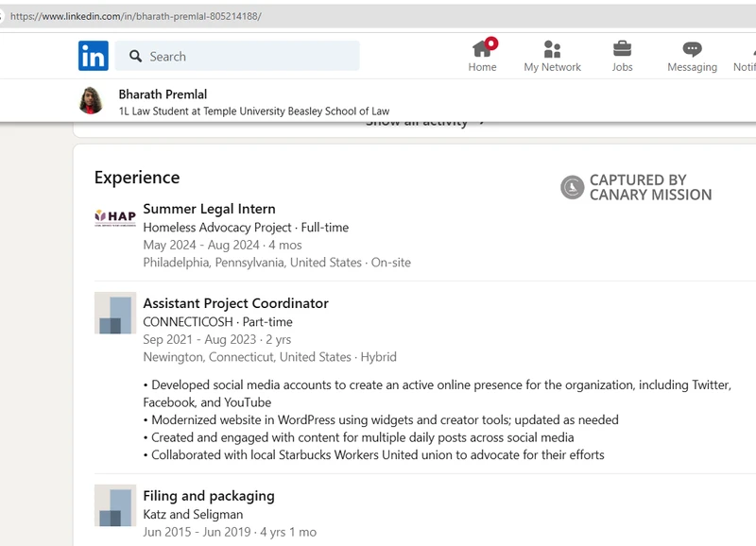Image resolution: width=756 pixels, height=546 pixels.
Task: Open the CONNECTICOSH placeholder company logo
Action: (x=115, y=313)
